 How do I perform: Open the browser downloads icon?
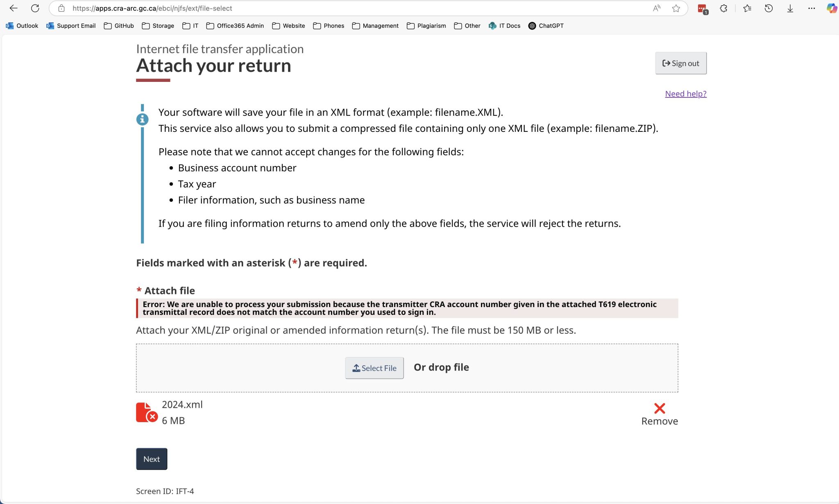tap(790, 8)
